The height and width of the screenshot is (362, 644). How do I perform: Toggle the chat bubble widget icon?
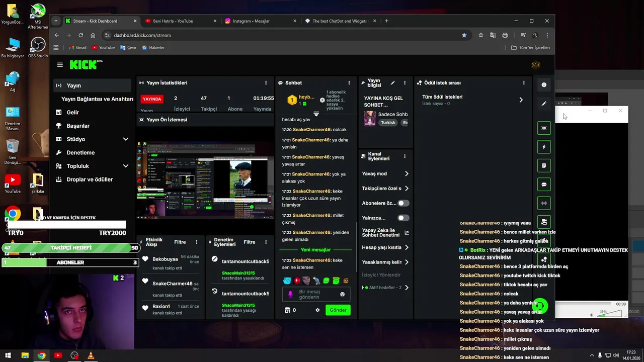544,185
